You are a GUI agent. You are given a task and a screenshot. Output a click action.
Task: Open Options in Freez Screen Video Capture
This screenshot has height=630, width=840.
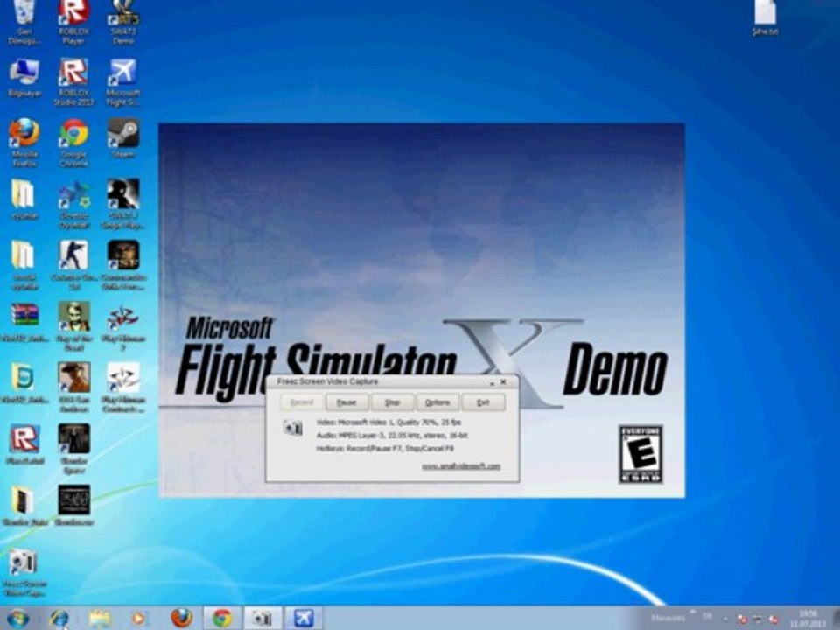[x=437, y=402]
